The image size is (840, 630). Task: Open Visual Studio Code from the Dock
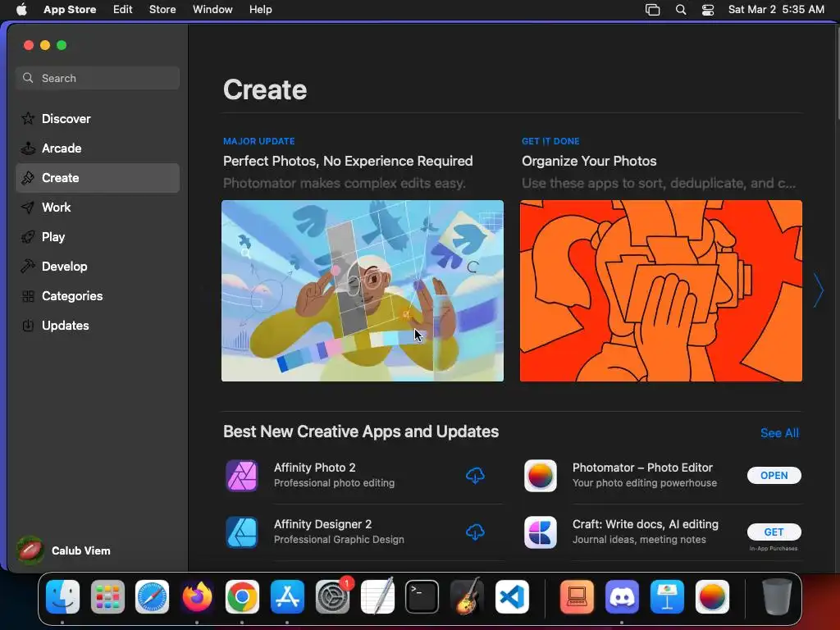(512, 597)
